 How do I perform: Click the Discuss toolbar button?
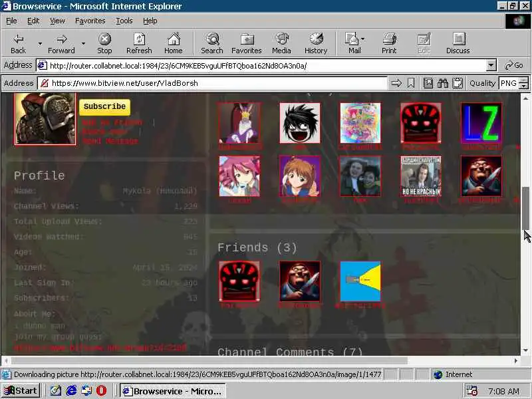458,44
